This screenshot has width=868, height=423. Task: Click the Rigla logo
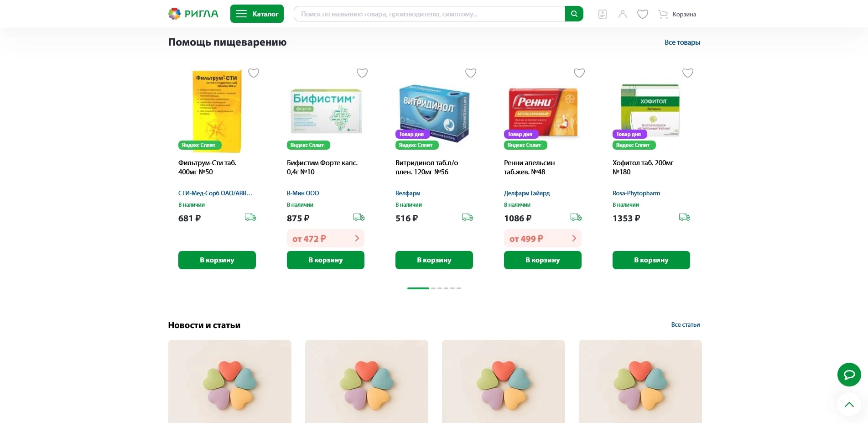(193, 14)
